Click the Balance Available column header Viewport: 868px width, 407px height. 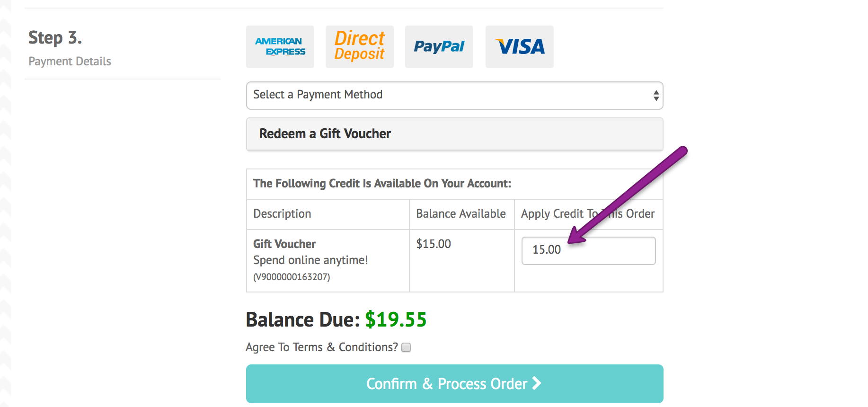pyautogui.click(x=461, y=214)
